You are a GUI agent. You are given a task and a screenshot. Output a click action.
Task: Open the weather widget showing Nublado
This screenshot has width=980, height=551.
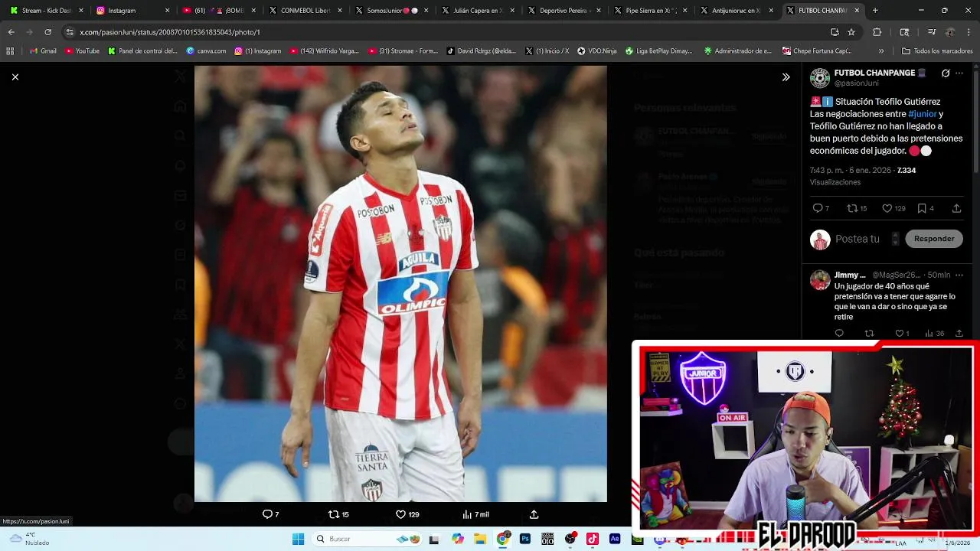(29, 539)
